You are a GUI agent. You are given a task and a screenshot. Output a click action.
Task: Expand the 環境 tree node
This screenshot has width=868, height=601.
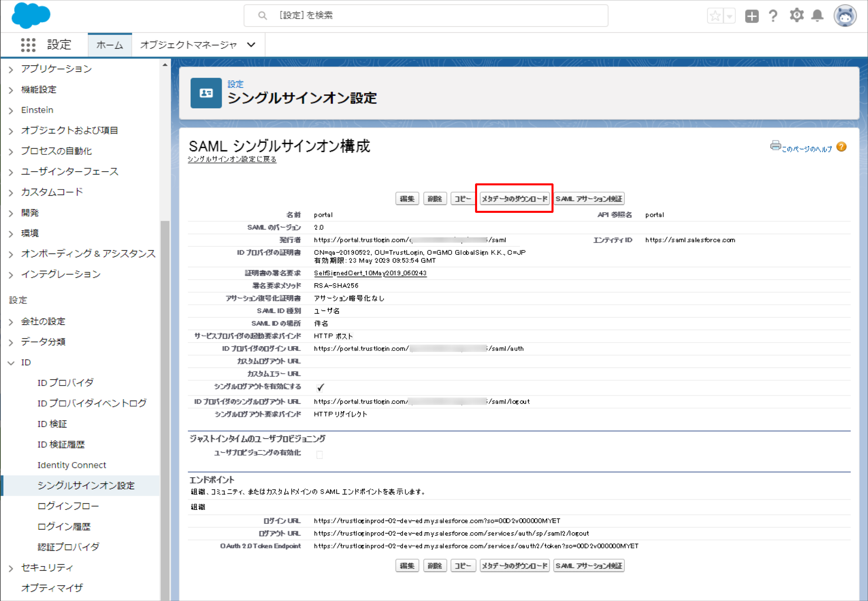tap(11, 234)
